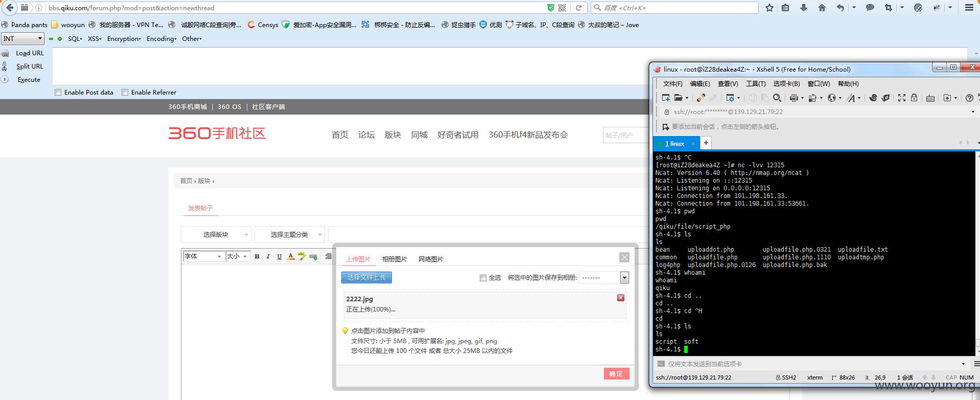Lock the Xshell screen with the padlock icon
The image size is (980, 400).
914,98
